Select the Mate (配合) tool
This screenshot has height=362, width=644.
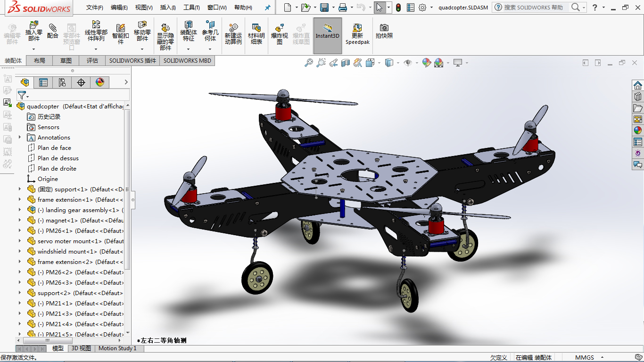click(x=53, y=32)
